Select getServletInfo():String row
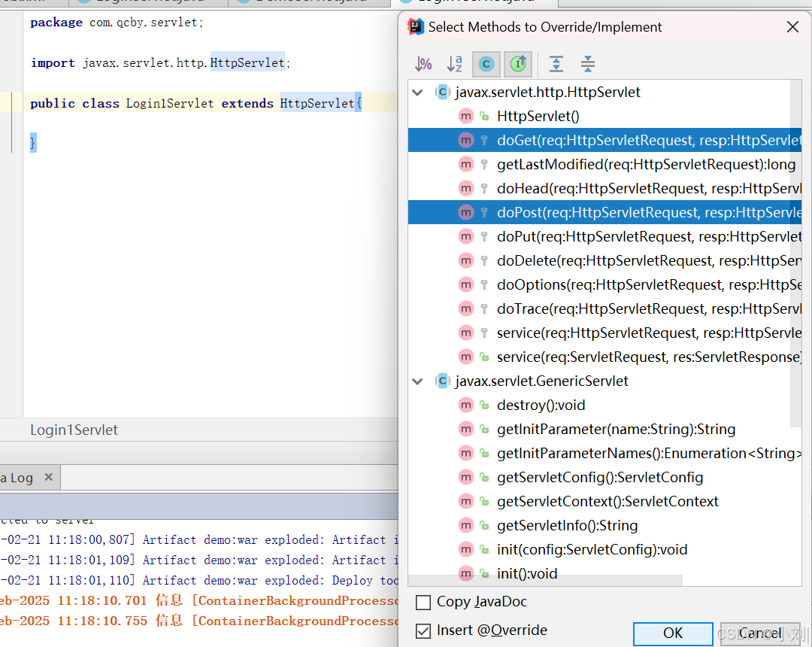The height and width of the screenshot is (647, 812). (x=604, y=525)
